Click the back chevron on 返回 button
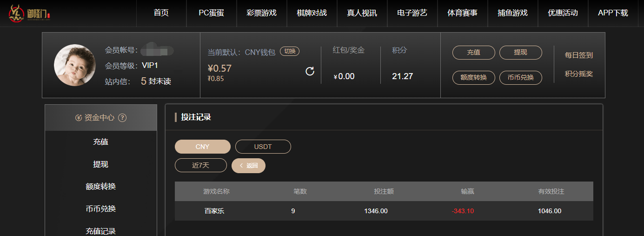The width and height of the screenshot is (644, 236). pyautogui.click(x=241, y=166)
